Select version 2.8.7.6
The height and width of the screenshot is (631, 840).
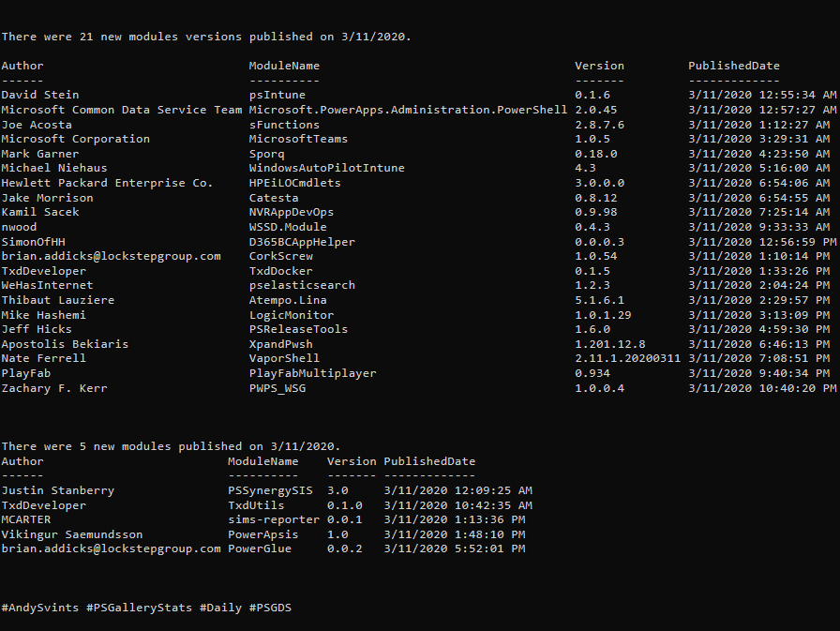click(599, 125)
